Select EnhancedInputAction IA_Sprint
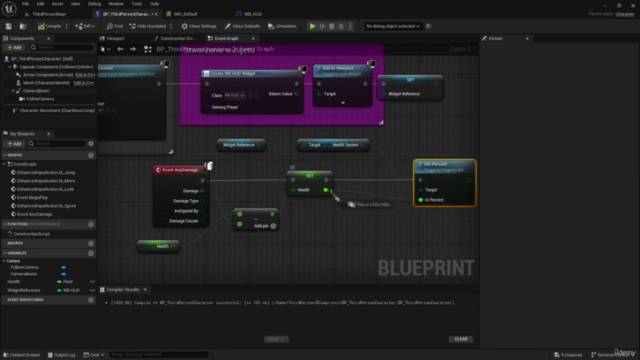The height and width of the screenshot is (360, 640). pos(46,206)
